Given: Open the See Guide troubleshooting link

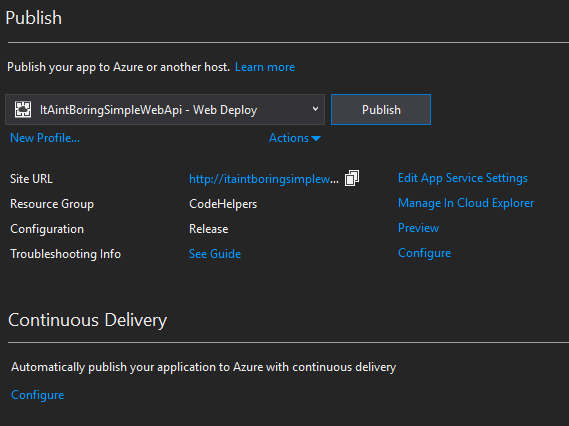Looking at the screenshot, I should (215, 254).
